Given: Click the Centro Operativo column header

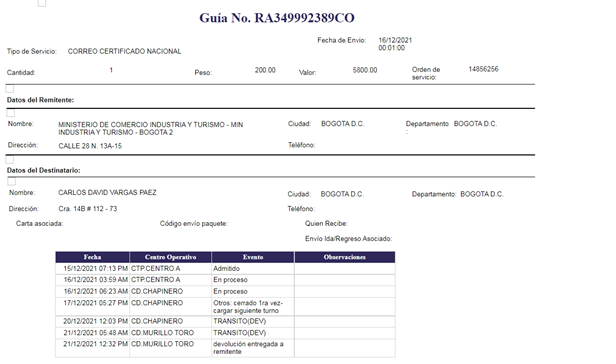Looking at the screenshot, I should click(x=170, y=257).
